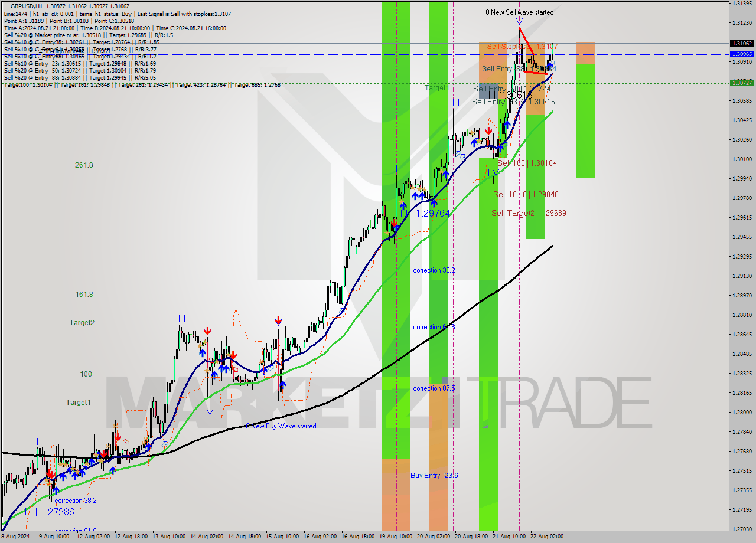Select 'Sell 161.8 | 1.29848' level label
Viewport: 756px width, 543px height.
coord(526,194)
